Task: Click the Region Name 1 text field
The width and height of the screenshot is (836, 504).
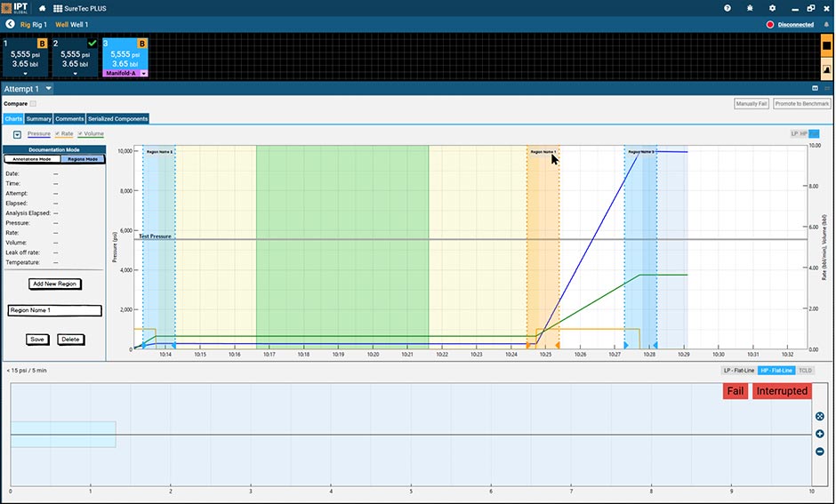Action: [54, 311]
